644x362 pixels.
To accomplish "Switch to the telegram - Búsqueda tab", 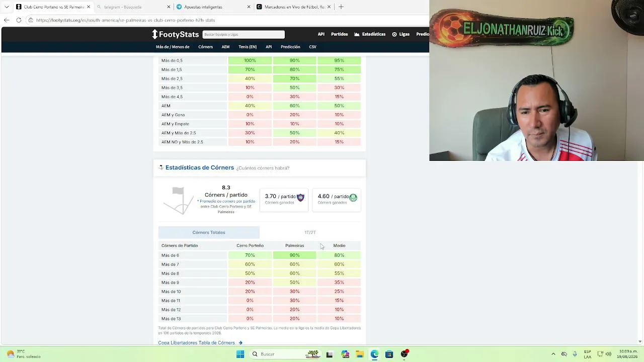I will point(133,7).
